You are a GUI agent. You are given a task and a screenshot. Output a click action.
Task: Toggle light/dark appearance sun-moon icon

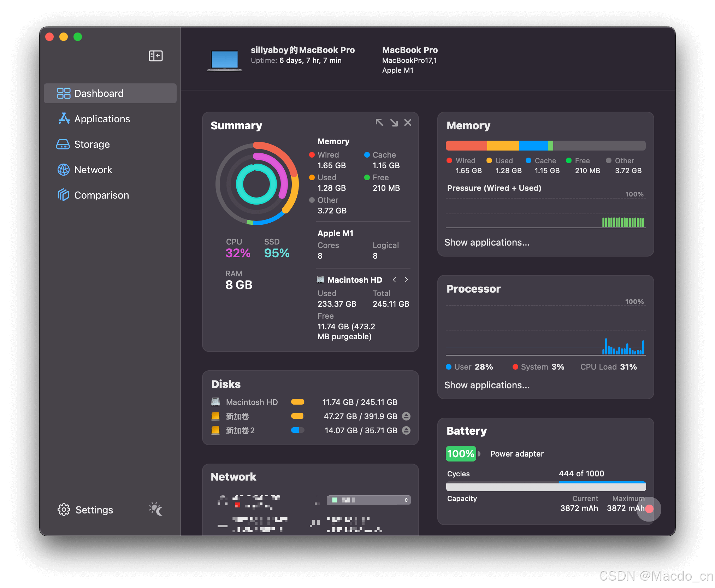tap(156, 509)
